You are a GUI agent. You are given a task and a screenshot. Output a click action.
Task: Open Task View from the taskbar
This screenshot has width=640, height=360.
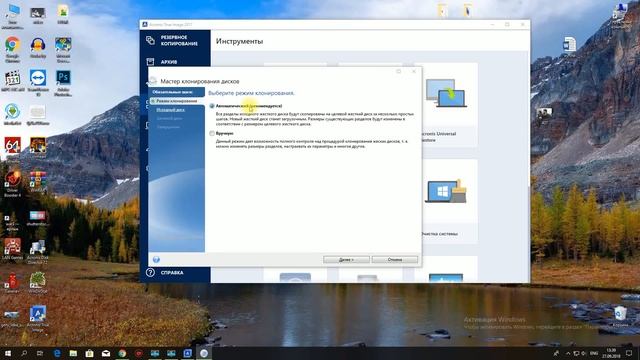tap(40, 353)
